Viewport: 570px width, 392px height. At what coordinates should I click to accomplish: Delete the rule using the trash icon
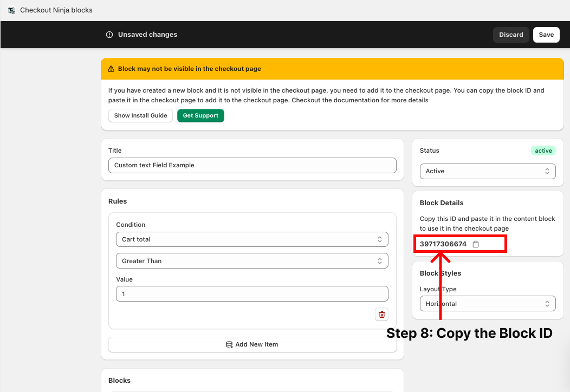(381, 315)
